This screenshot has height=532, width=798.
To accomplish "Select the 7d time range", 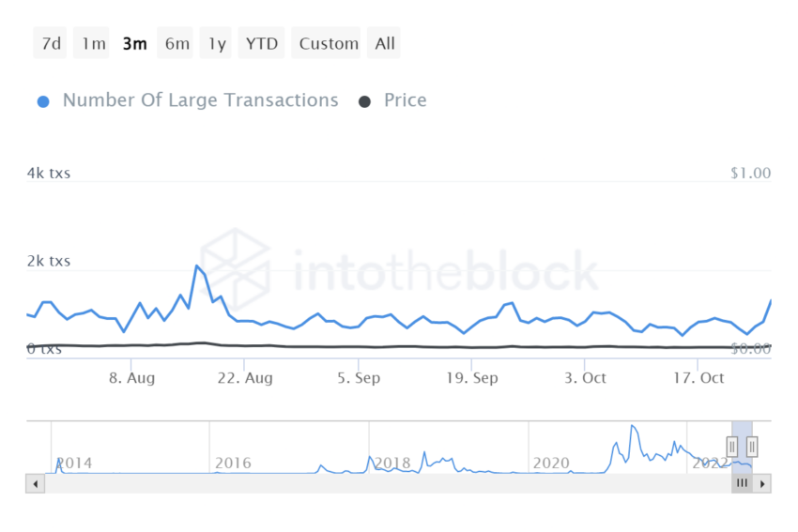I will 51,43.
